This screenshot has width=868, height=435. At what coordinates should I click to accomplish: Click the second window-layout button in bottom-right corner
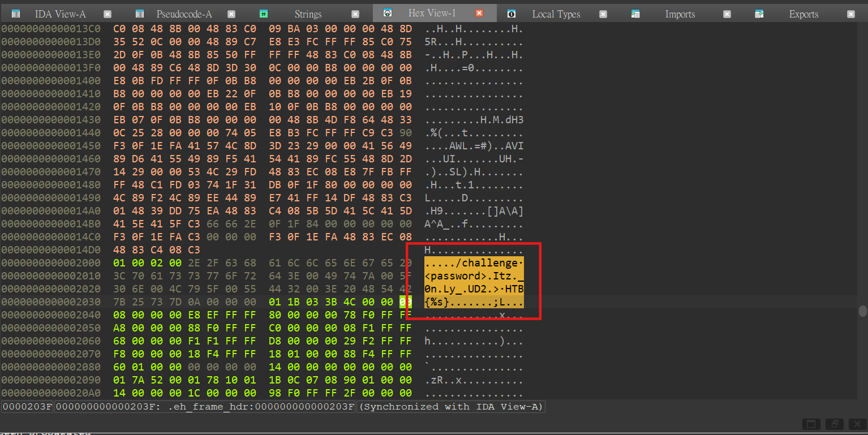[834, 424]
